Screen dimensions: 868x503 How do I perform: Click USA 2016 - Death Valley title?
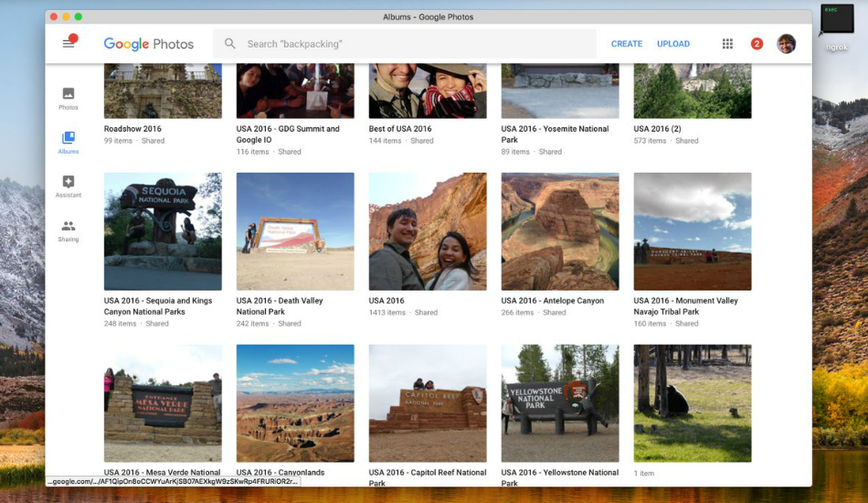pyautogui.click(x=280, y=305)
